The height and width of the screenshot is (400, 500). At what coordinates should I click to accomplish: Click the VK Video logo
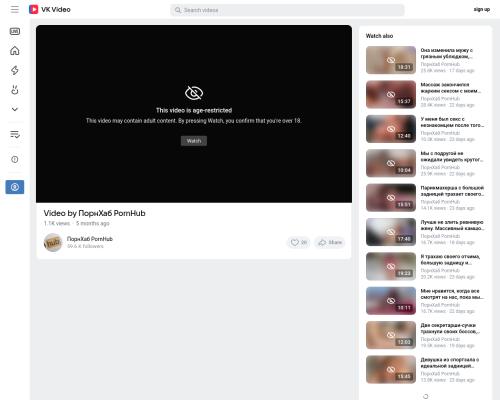[50, 9]
